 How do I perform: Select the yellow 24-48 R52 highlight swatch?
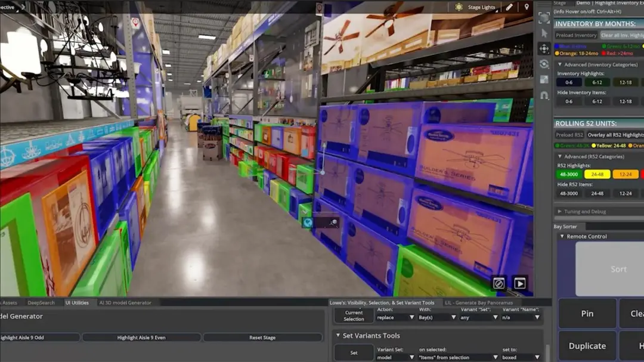point(597,174)
